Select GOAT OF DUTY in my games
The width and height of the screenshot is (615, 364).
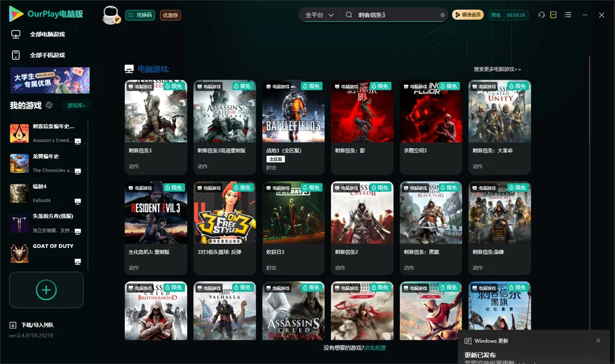46,253
